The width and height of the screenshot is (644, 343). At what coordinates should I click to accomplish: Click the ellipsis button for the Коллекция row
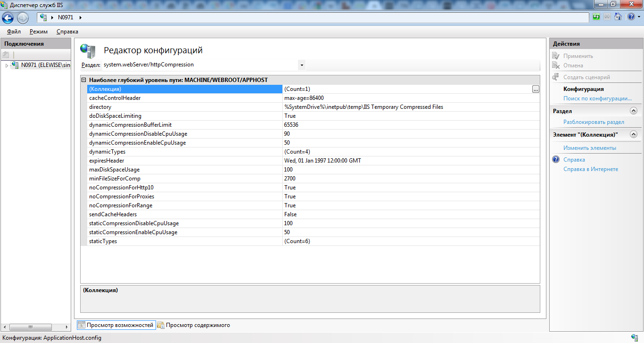pyautogui.click(x=535, y=89)
